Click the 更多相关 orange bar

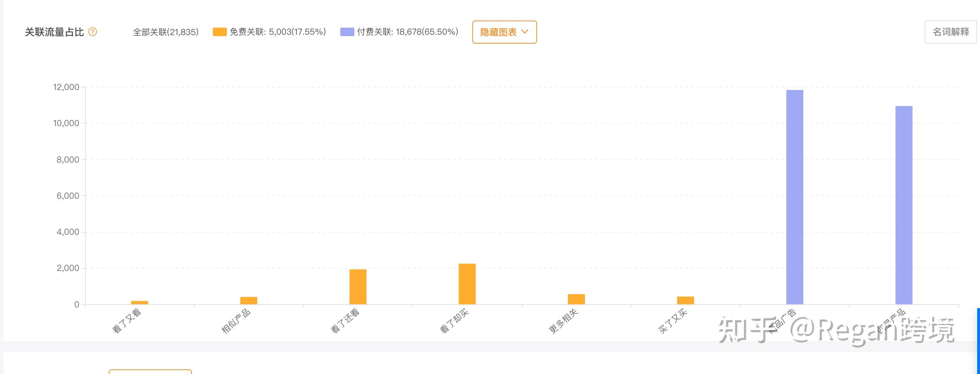coord(576,299)
